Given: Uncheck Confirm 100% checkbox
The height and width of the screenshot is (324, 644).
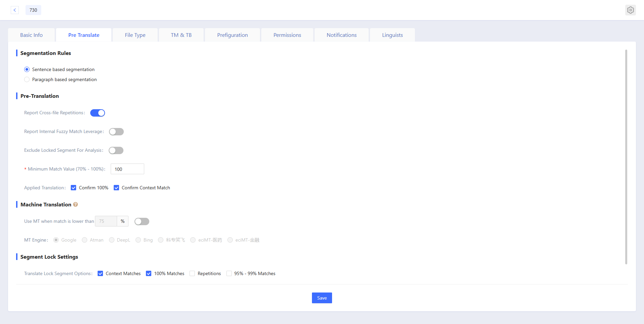Looking at the screenshot, I should [x=73, y=188].
